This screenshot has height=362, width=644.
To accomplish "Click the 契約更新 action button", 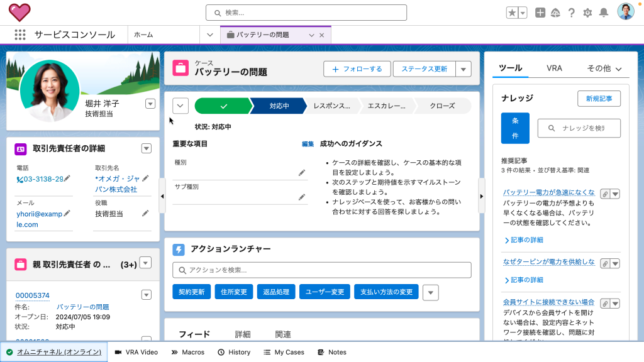I will point(191,292).
